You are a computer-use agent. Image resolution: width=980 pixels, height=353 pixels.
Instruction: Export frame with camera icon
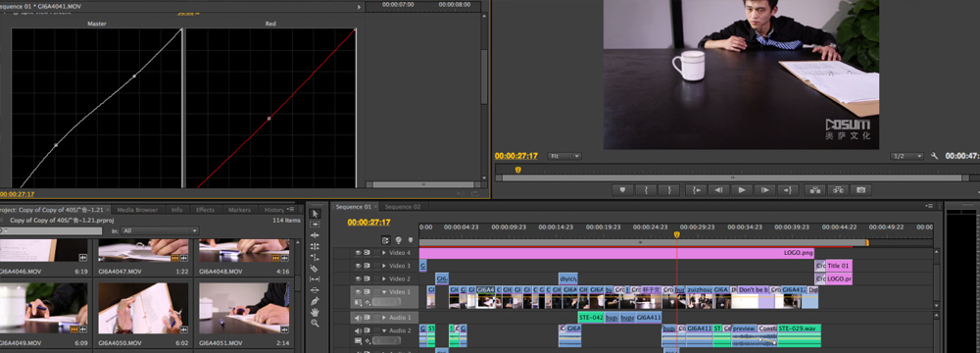[861, 189]
